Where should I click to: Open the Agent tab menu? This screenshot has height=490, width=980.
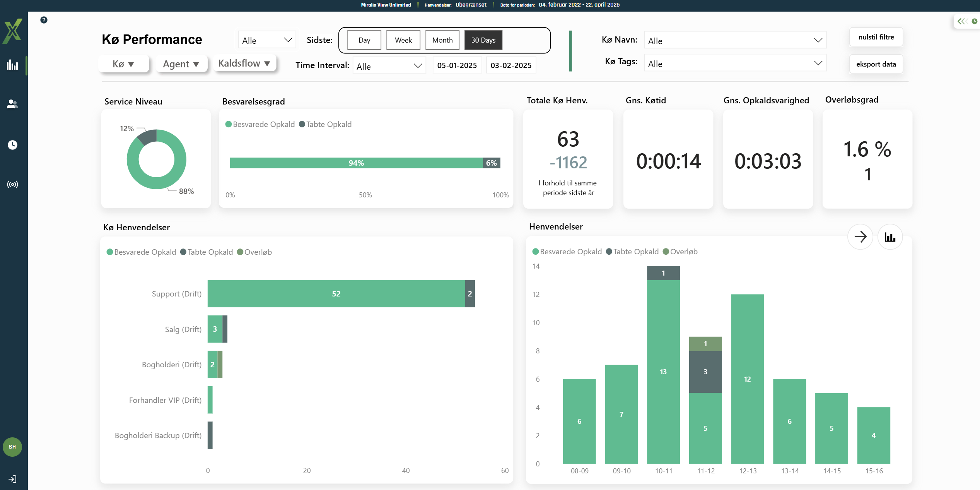181,64
